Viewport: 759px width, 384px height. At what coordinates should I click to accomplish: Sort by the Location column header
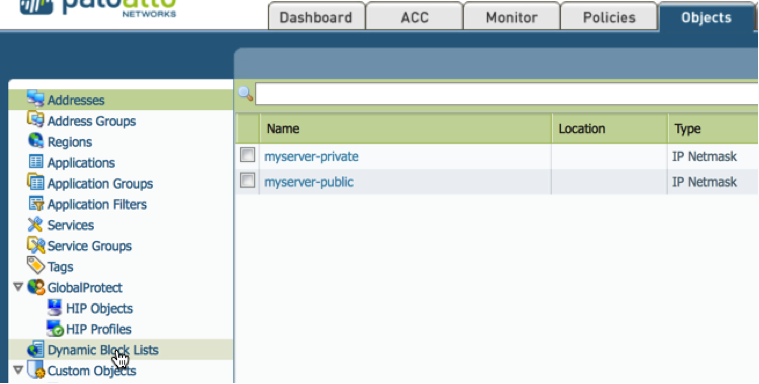pyautogui.click(x=610, y=128)
